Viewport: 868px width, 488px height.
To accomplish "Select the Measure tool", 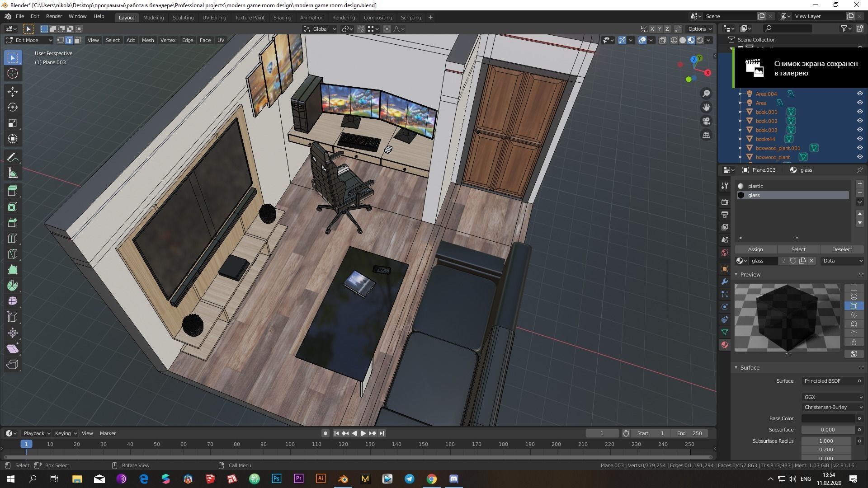I will pos(13,174).
